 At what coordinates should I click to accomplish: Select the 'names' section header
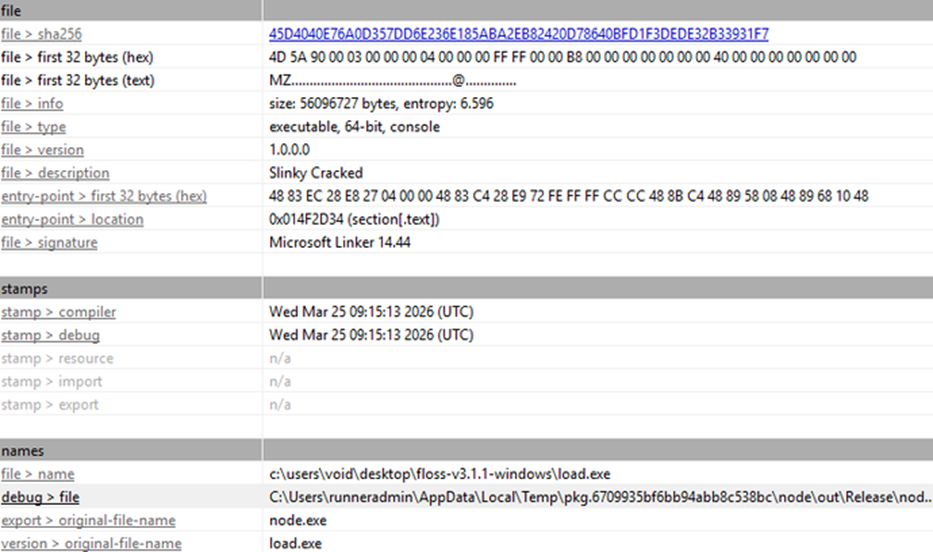[x=23, y=451]
